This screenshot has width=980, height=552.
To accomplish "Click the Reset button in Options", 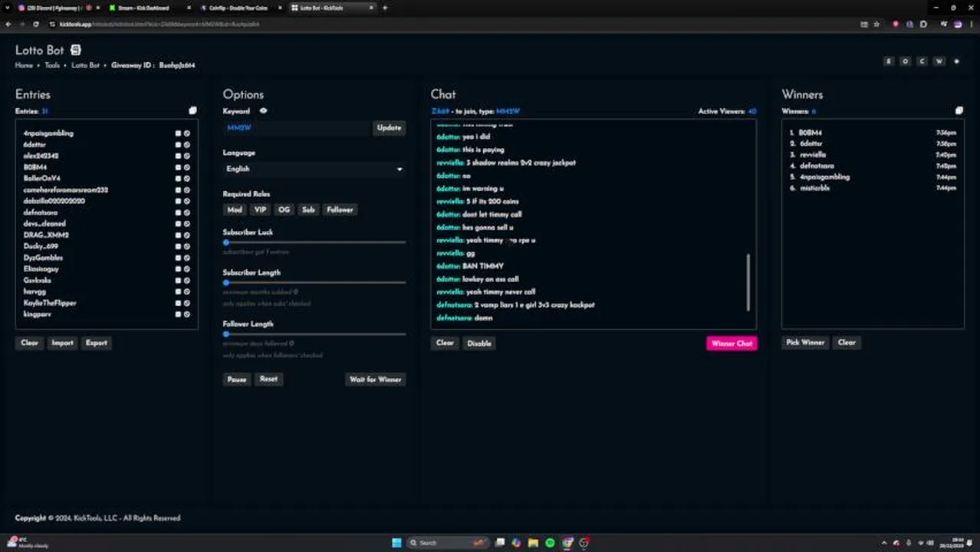I will [x=268, y=379].
